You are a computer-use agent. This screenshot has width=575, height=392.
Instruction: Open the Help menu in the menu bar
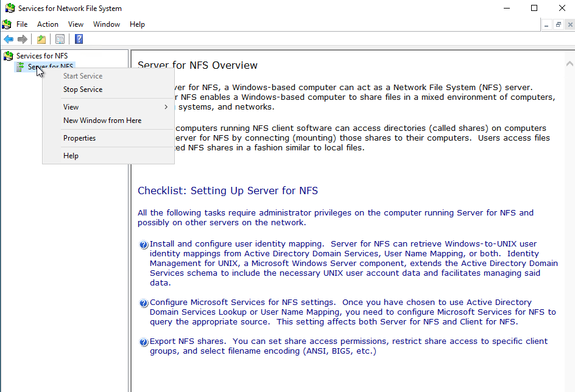(137, 24)
